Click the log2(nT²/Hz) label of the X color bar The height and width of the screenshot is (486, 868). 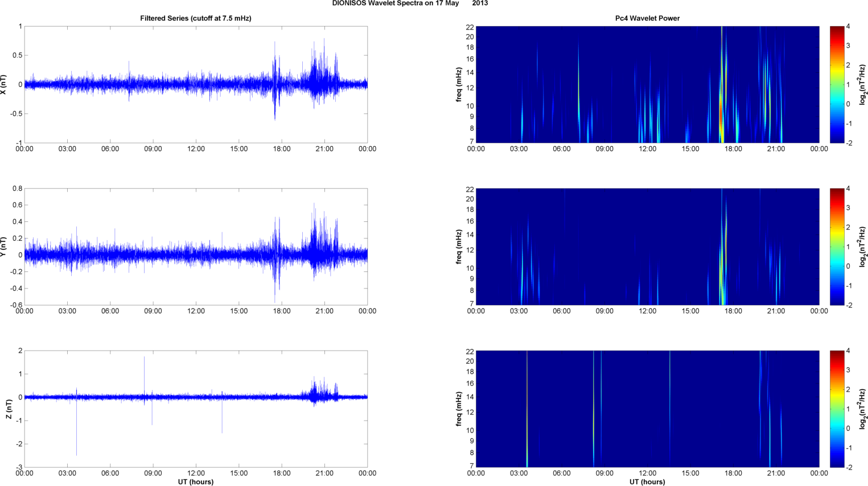tap(863, 84)
